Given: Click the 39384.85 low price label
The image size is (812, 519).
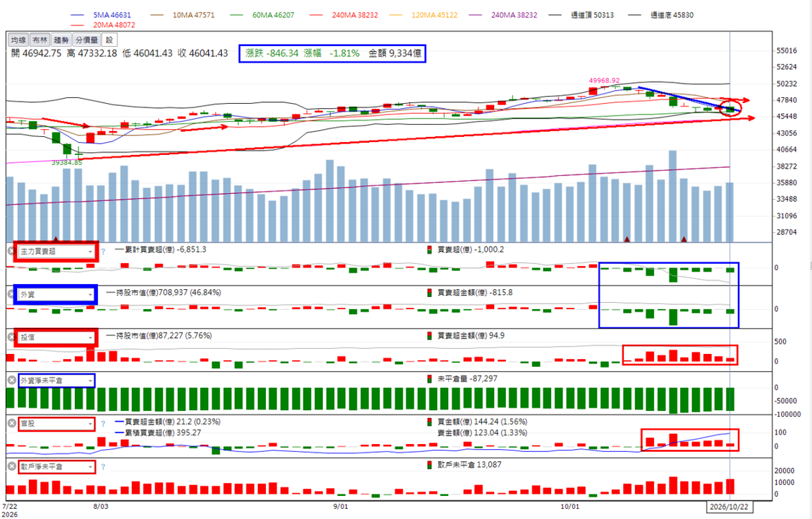Looking at the screenshot, I should 67,163.
